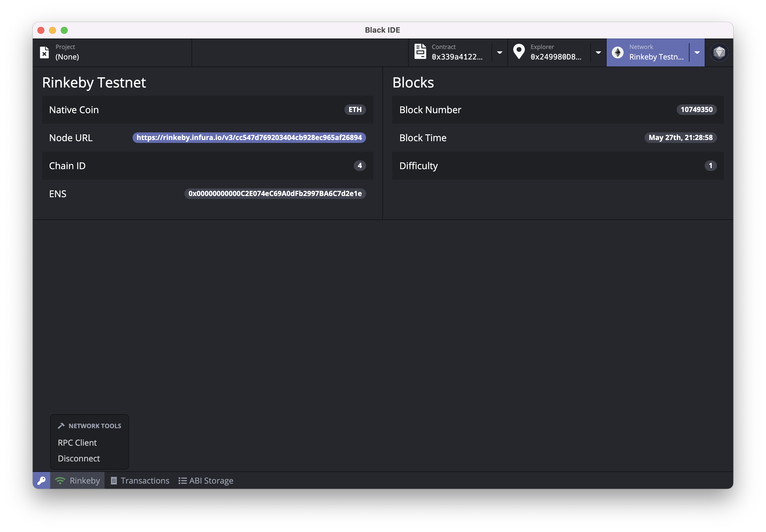The width and height of the screenshot is (766, 532).
Task: Click the green wifi Rinkeby status icon
Action: point(60,480)
